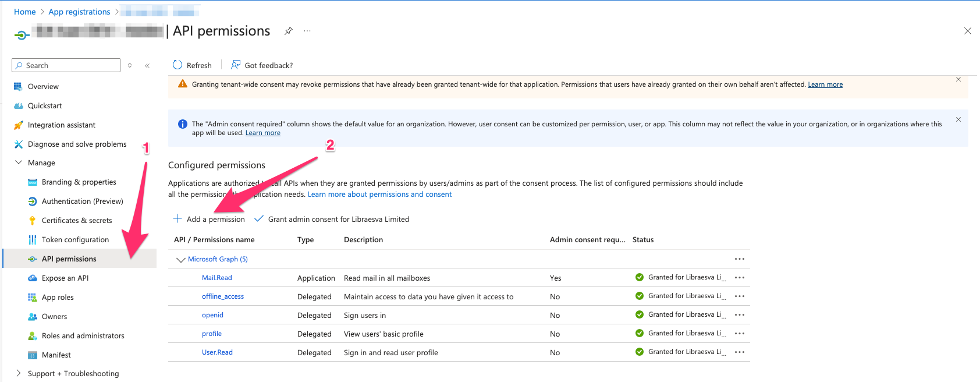Open the profile permission link

click(212, 334)
